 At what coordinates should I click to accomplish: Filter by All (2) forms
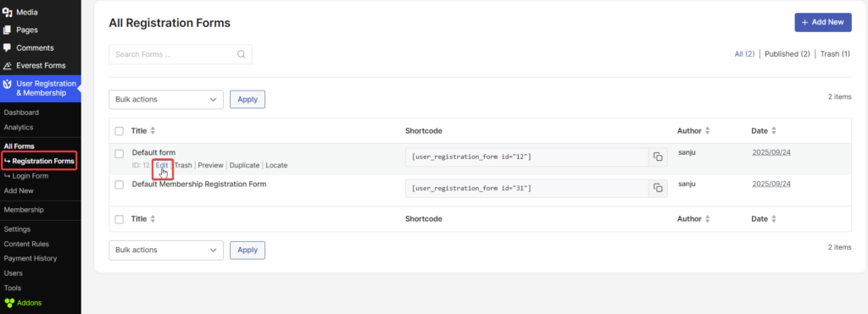744,54
